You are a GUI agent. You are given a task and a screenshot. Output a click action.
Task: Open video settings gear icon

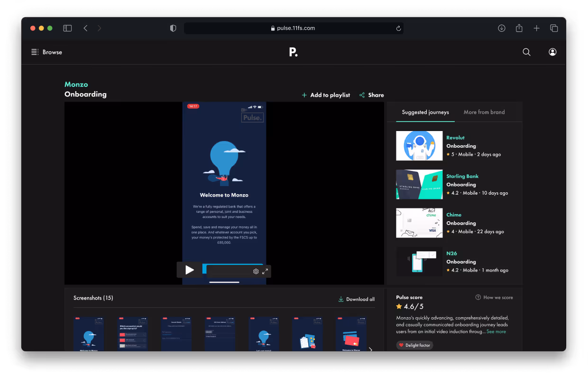[256, 271]
